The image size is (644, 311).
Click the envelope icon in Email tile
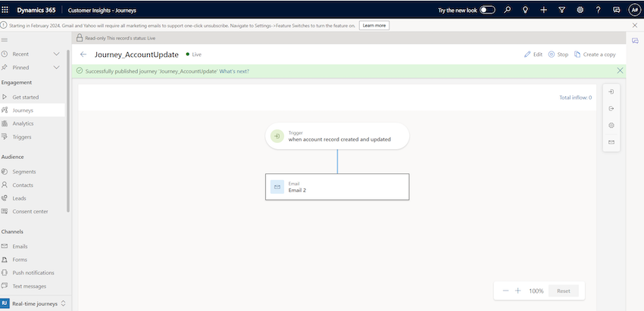click(x=277, y=187)
